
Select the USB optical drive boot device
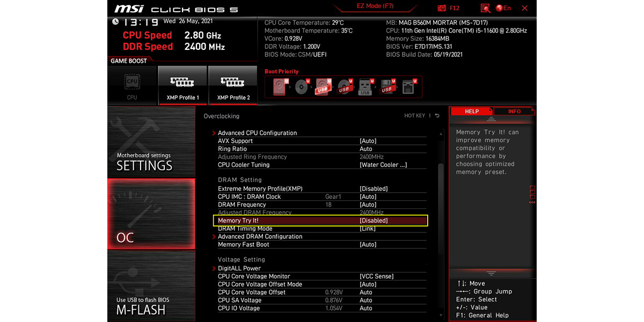pyautogui.click(x=345, y=86)
